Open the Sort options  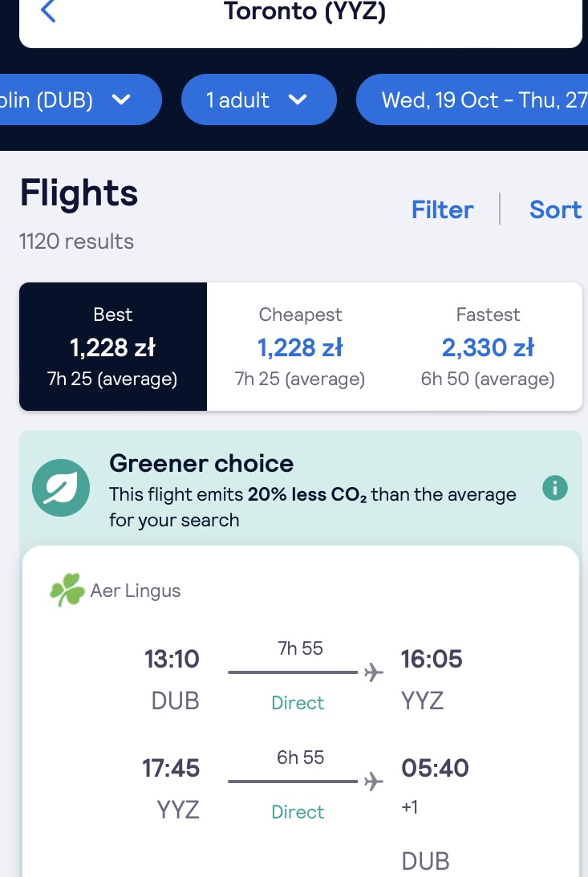coord(555,209)
